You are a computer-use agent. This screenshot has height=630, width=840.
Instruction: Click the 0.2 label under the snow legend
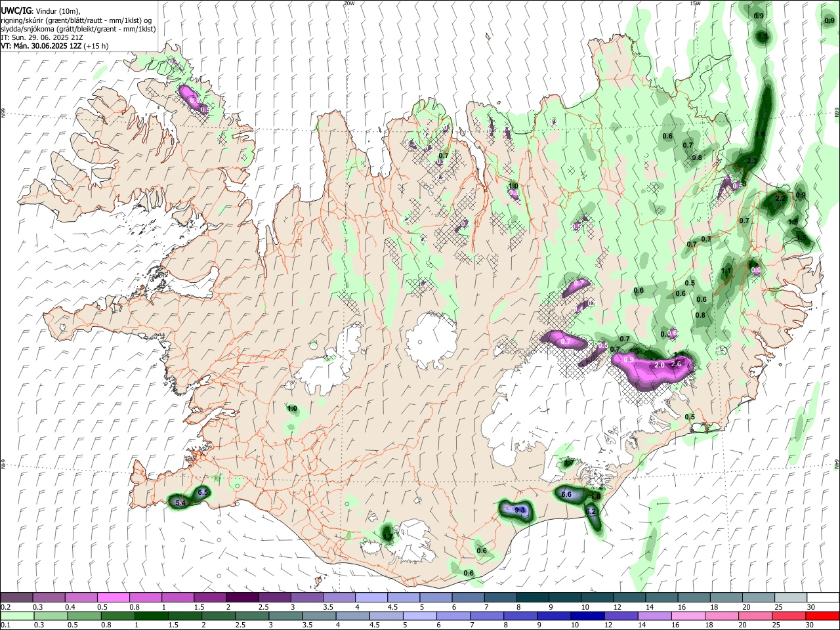pyautogui.click(x=6, y=607)
